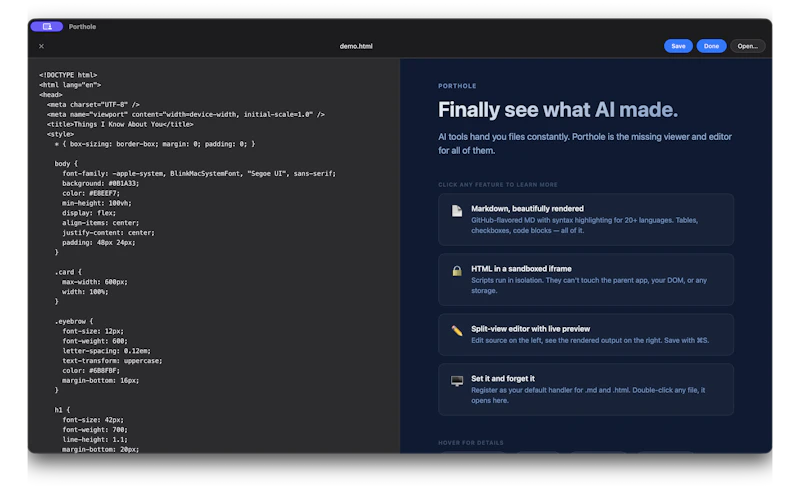Click the Save button
This screenshot has width=800, height=490.
click(x=678, y=46)
